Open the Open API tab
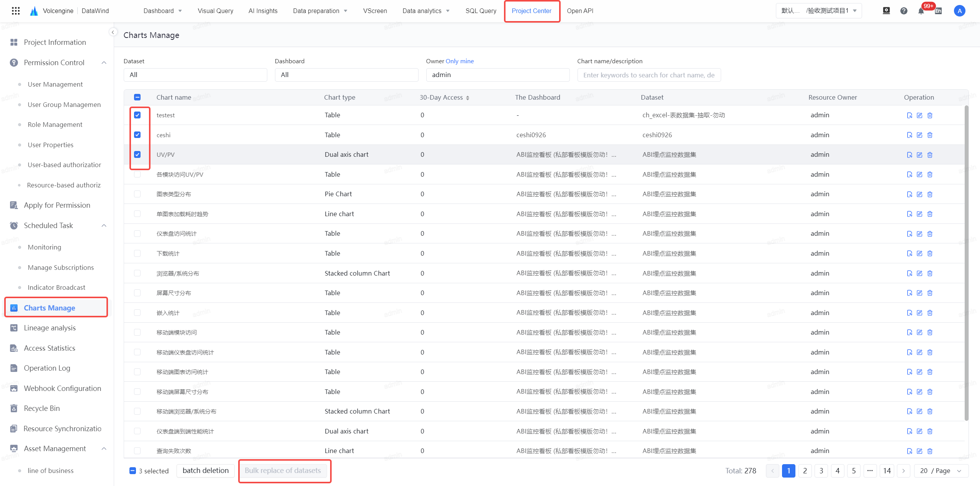 point(580,11)
